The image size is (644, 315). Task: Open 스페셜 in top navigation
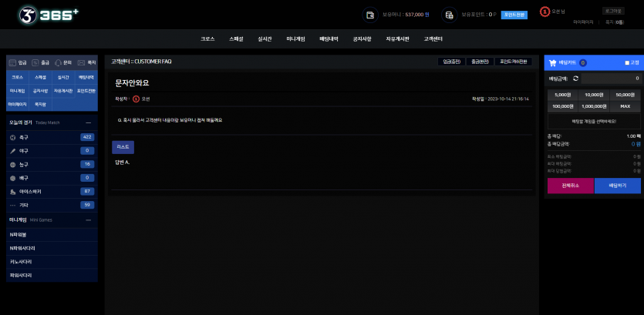(x=236, y=39)
